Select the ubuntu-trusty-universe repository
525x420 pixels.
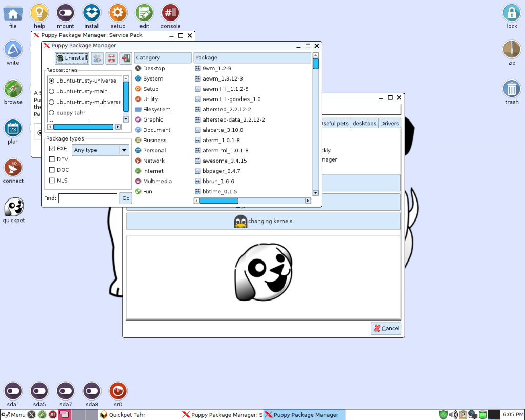tap(83, 81)
